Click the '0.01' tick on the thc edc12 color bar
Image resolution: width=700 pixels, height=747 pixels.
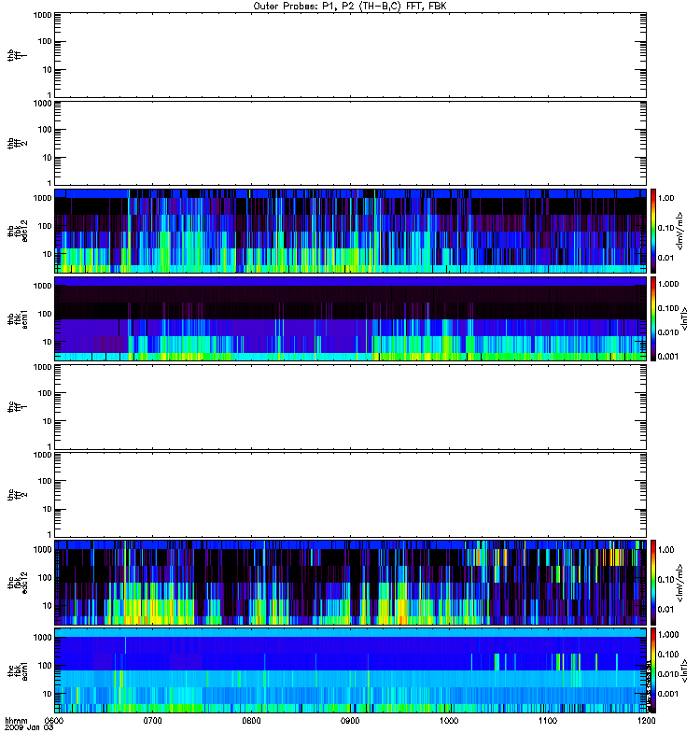(665, 610)
